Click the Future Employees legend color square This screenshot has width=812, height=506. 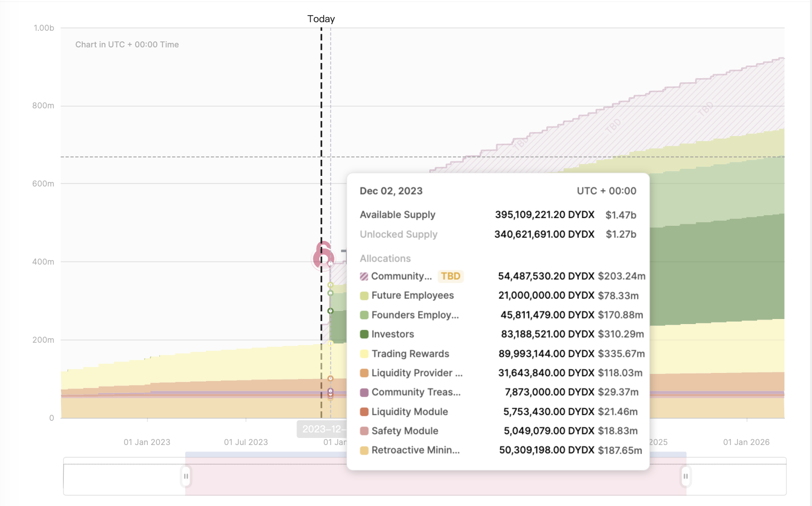coord(364,296)
